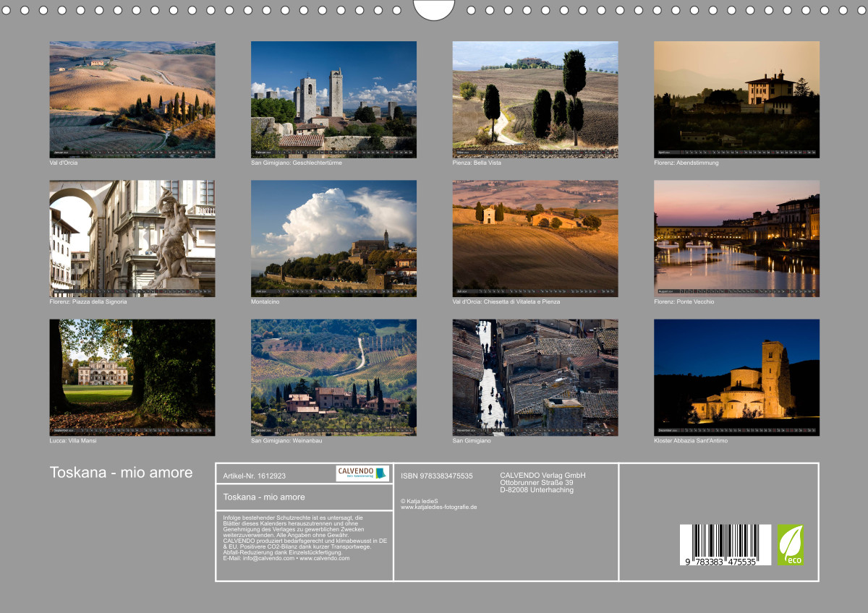Click '© Katja ledieS' copyright text
Screen dimensions: 868x613
(x=420, y=500)
